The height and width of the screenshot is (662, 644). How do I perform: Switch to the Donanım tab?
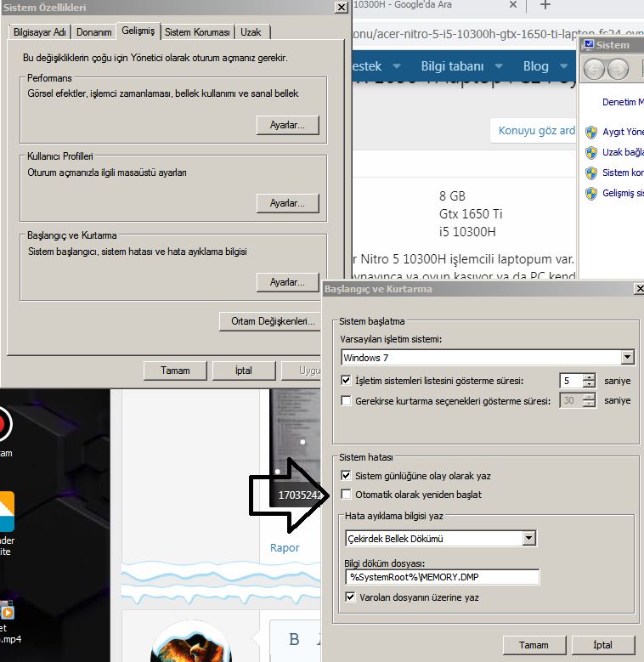93,32
